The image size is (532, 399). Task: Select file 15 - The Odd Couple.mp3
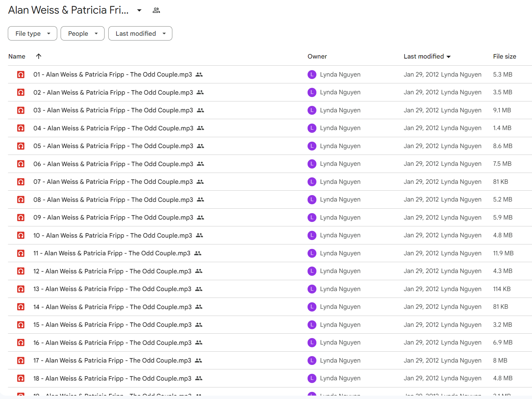coord(112,325)
